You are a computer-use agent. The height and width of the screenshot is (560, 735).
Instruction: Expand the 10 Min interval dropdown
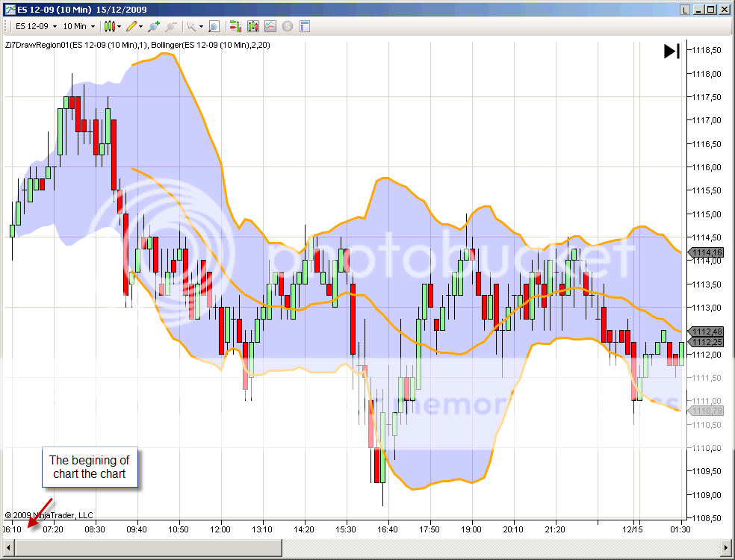click(78, 26)
